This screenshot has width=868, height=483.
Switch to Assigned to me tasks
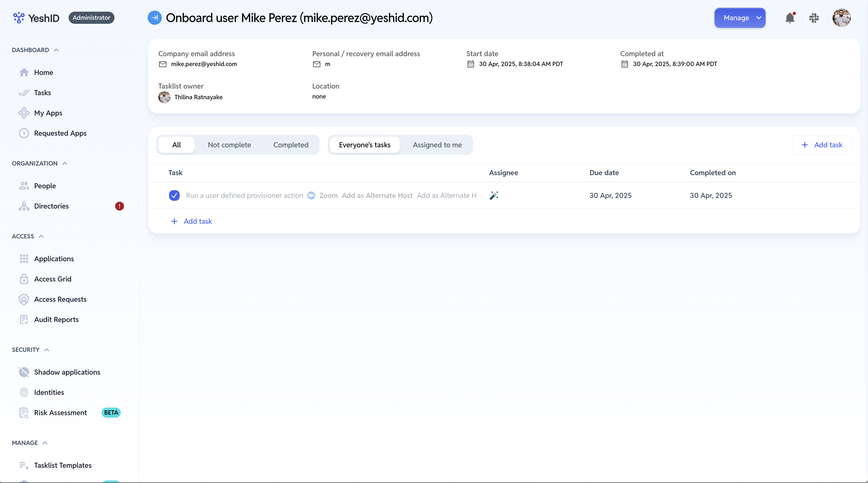point(437,145)
